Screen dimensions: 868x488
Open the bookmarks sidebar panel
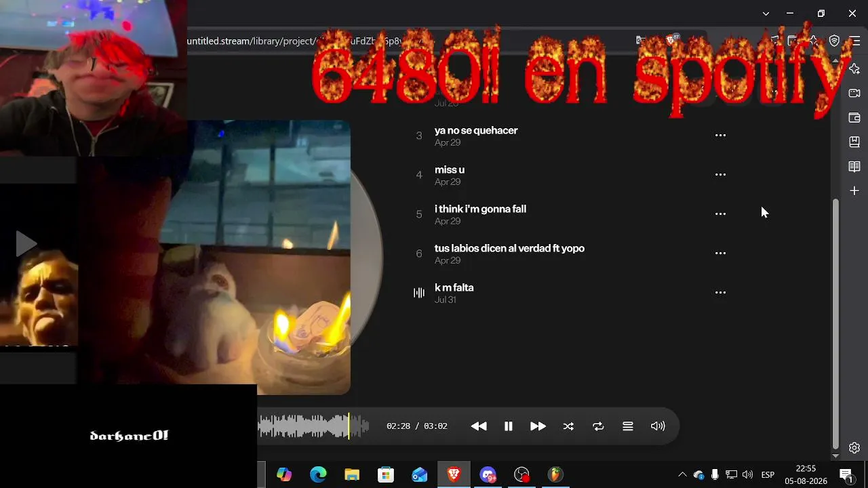point(854,142)
